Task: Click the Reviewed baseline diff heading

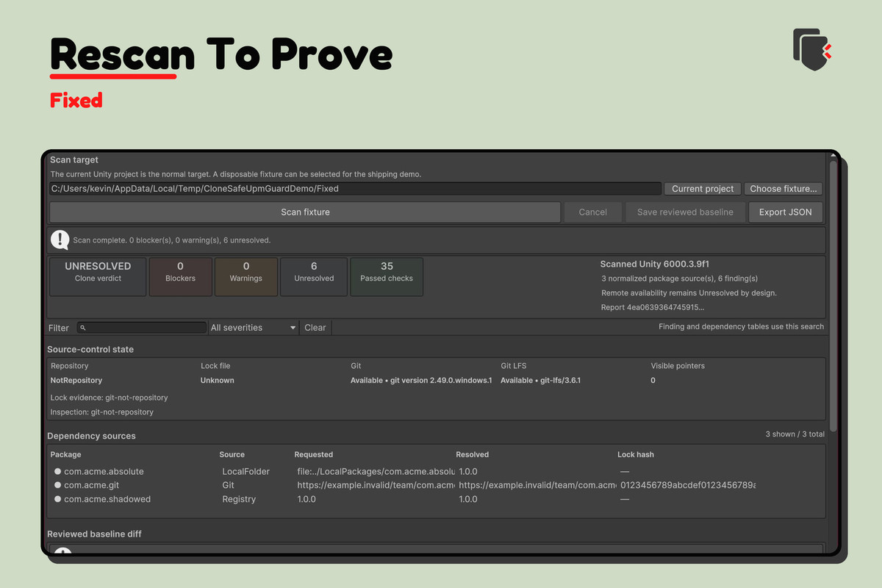Action: click(94, 534)
